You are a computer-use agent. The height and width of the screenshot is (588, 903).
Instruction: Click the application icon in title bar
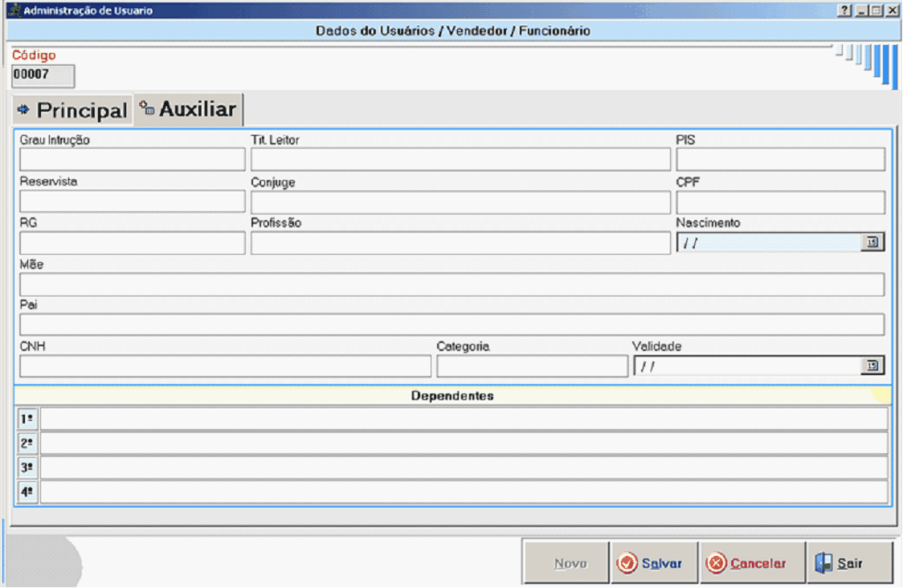(x=13, y=11)
